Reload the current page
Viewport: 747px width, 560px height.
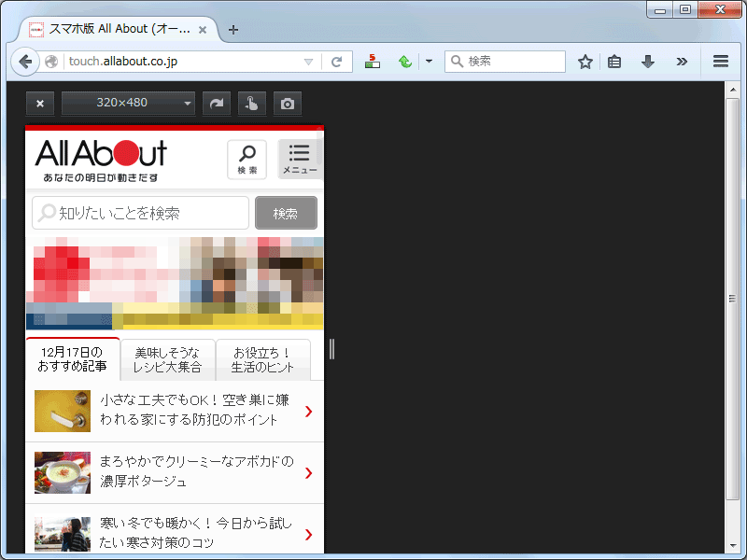pyautogui.click(x=338, y=62)
